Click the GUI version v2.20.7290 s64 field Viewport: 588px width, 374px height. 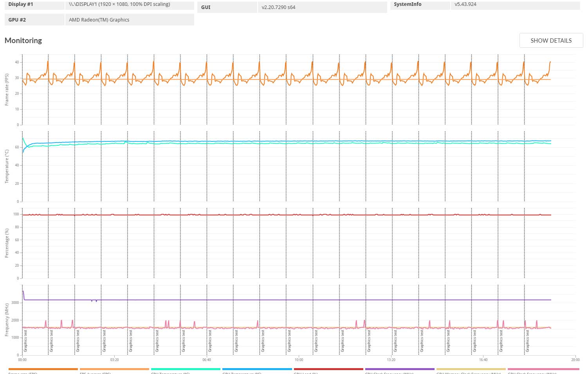[x=322, y=7]
